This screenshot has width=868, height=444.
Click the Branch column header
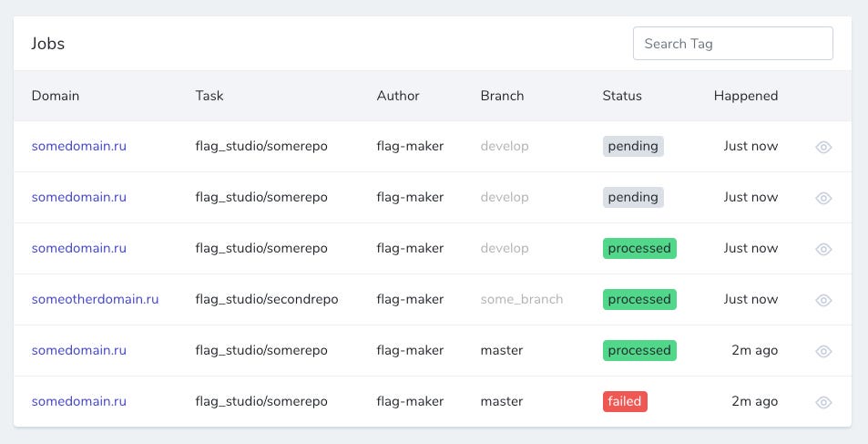(x=502, y=96)
